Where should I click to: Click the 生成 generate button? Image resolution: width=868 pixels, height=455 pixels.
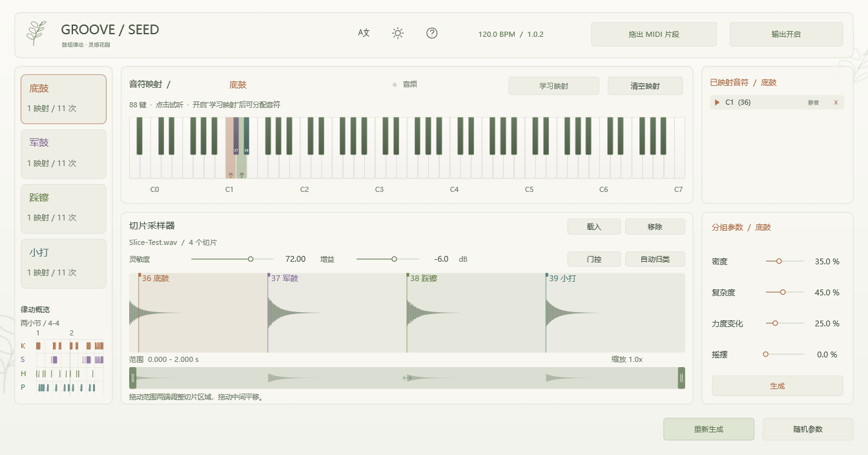(777, 386)
